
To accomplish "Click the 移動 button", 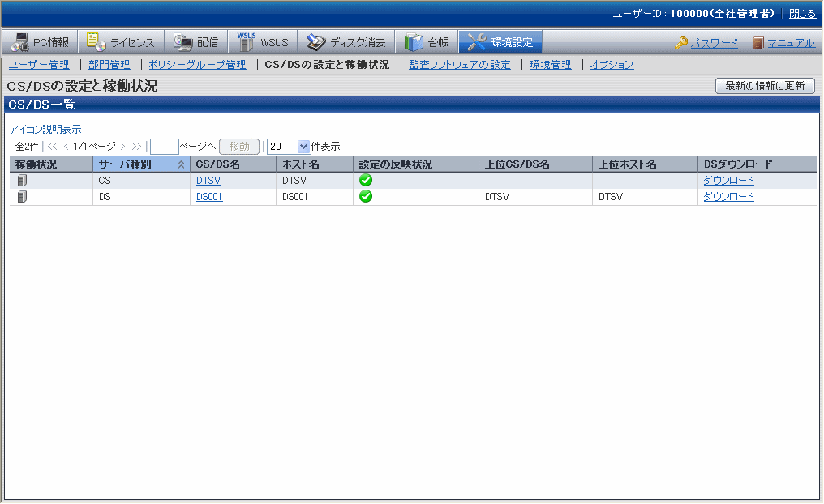I will [x=239, y=147].
